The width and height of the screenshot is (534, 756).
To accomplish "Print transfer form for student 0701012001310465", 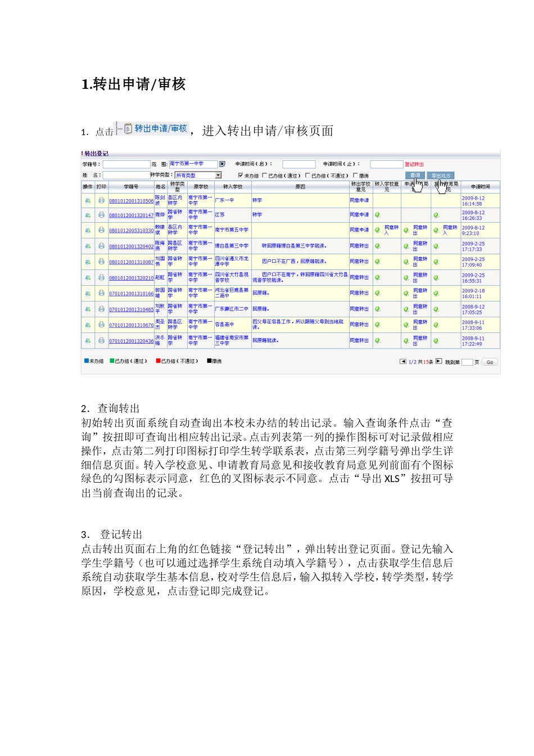I will (x=101, y=309).
